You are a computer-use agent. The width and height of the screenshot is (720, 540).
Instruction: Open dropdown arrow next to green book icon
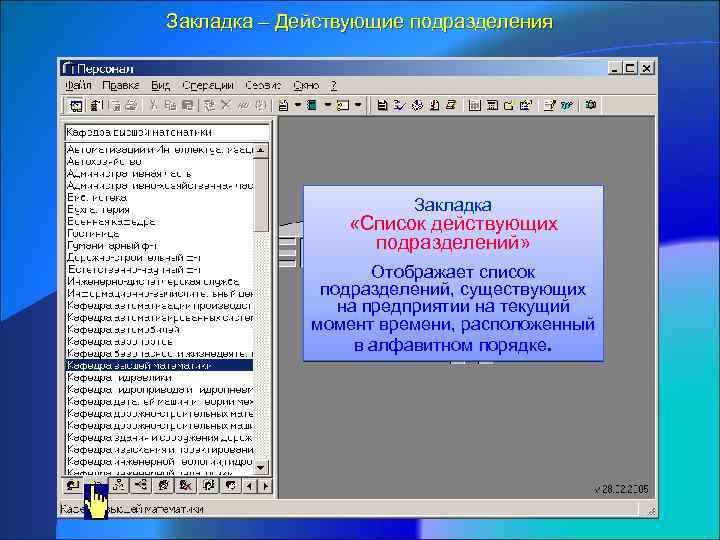[x=328, y=105]
